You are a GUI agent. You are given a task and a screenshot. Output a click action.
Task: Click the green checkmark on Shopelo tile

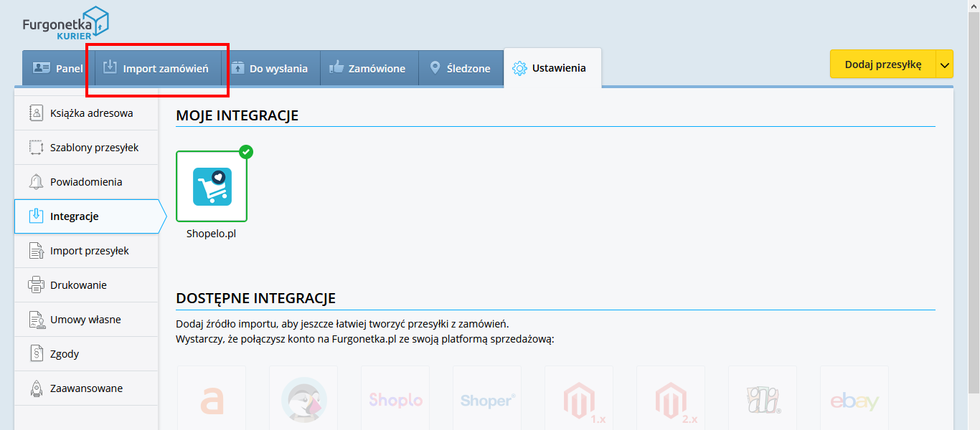point(246,152)
